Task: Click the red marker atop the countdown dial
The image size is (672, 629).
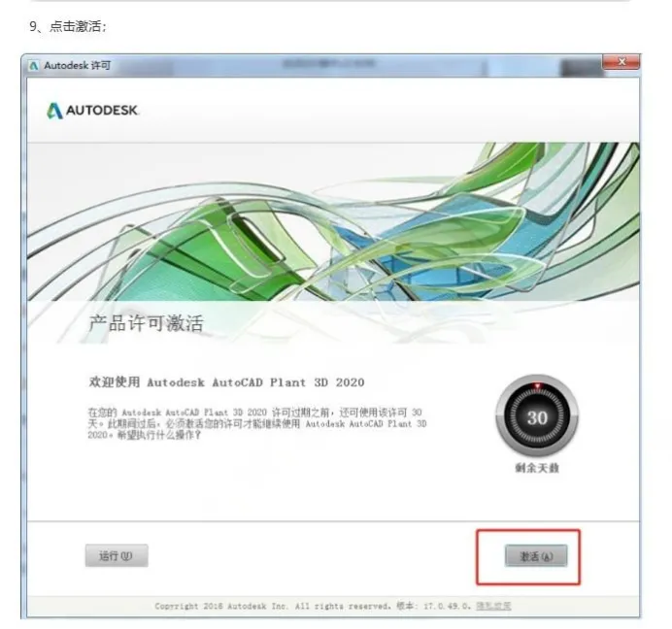Action: coord(537,386)
